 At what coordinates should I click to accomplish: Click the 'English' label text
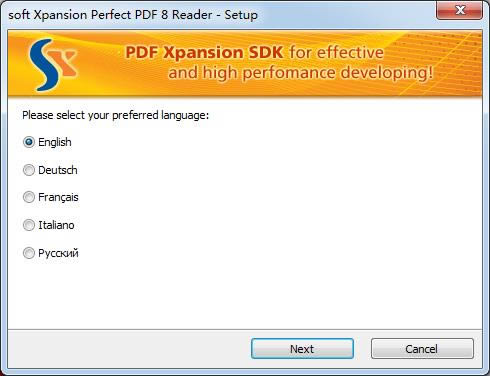[x=55, y=142]
